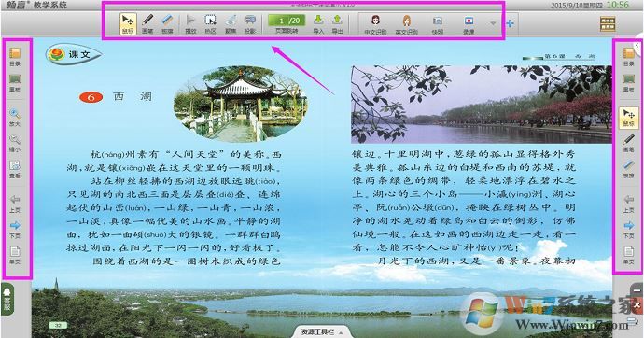Click the clock showing 10:56

pyautogui.click(x=618, y=5)
